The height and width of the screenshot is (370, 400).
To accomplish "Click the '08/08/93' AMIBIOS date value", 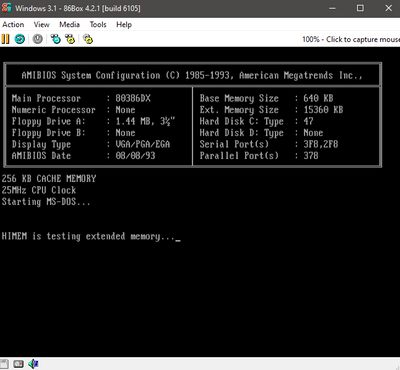I will [135, 156].
